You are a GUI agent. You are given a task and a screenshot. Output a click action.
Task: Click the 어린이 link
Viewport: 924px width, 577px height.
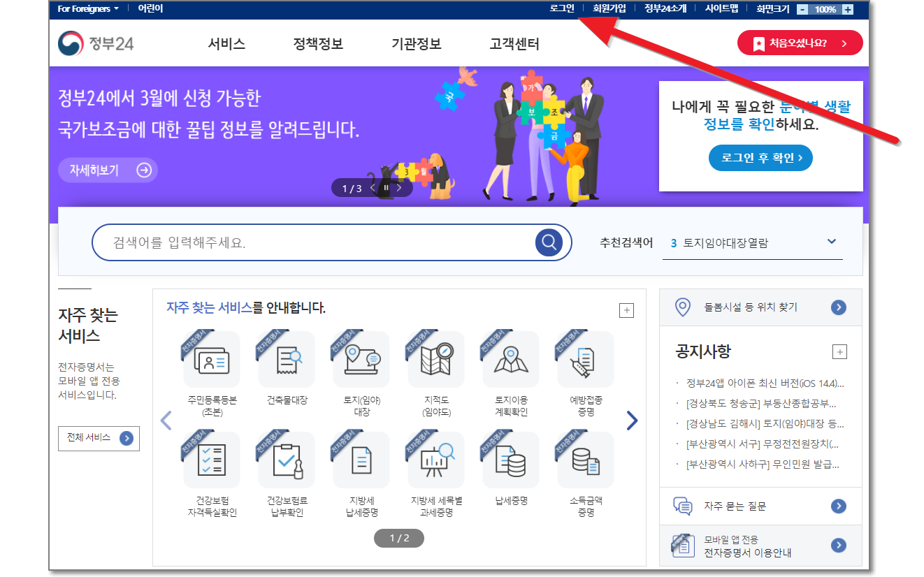pyautogui.click(x=150, y=8)
